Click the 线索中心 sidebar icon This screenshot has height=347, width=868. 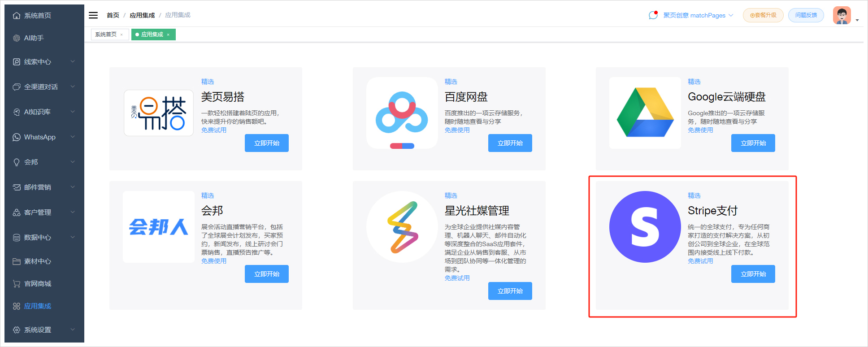17,62
